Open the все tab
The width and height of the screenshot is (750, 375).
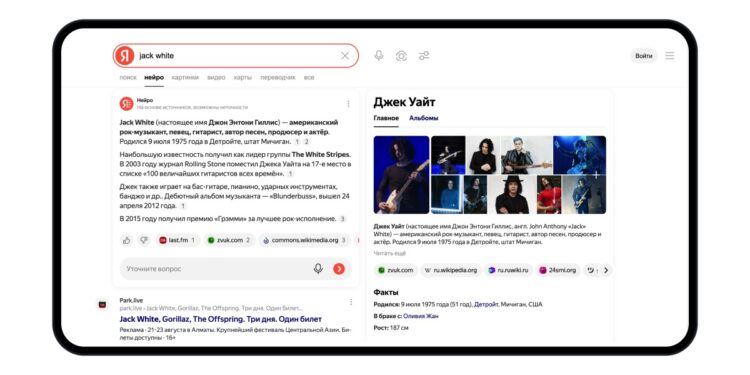309,77
